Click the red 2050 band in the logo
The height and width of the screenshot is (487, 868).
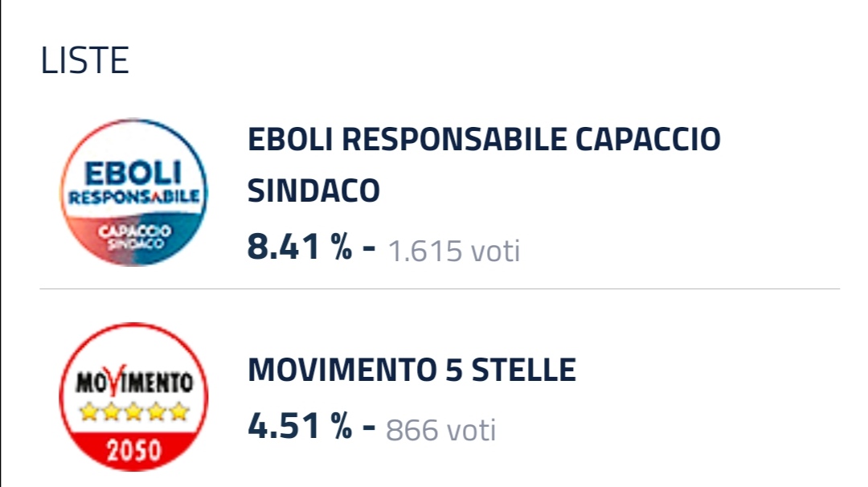tap(134, 450)
